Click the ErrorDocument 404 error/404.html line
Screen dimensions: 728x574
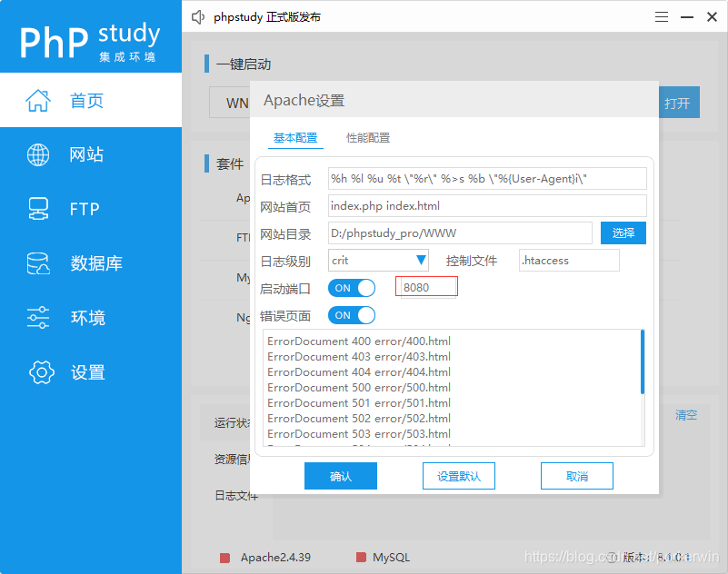point(359,371)
